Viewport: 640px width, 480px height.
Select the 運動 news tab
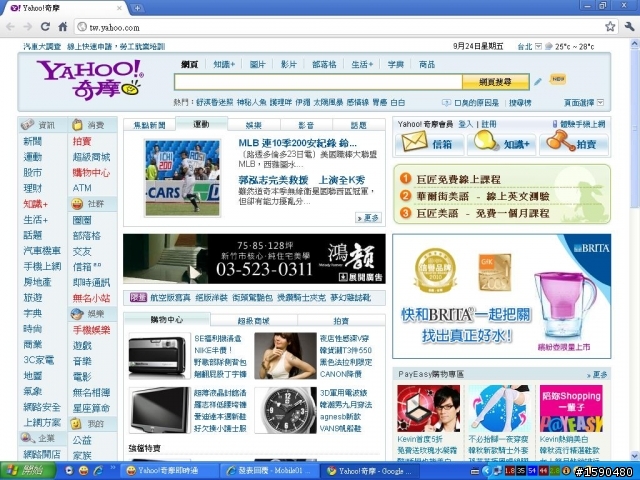pyautogui.click(x=201, y=124)
